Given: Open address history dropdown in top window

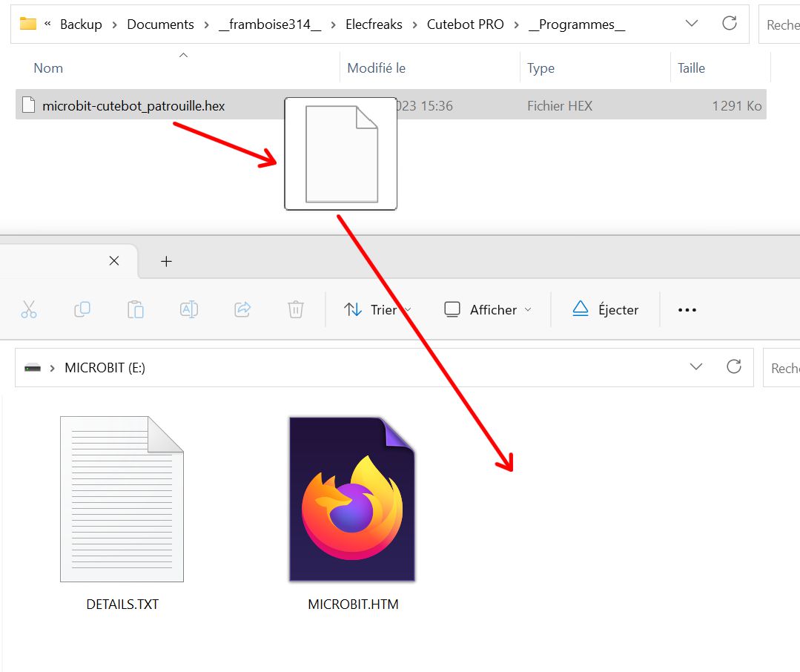Looking at the screenshot, I should (691, 24).
